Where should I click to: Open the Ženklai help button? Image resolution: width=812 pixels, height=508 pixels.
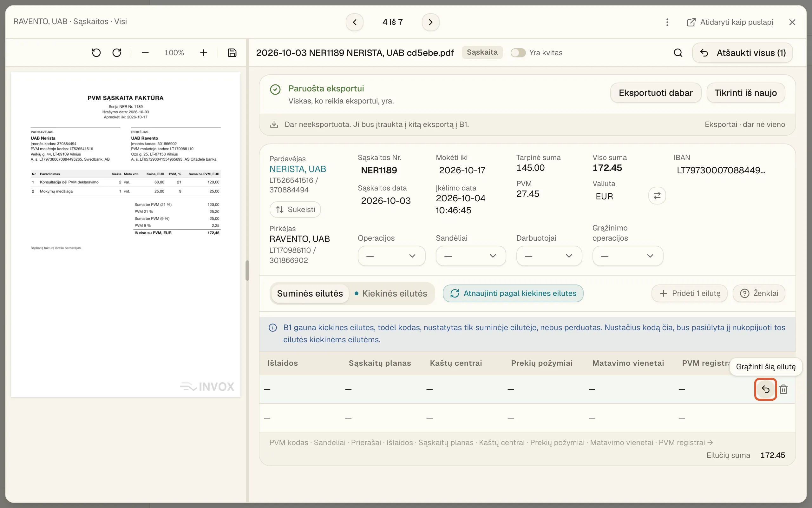[759, 293]
